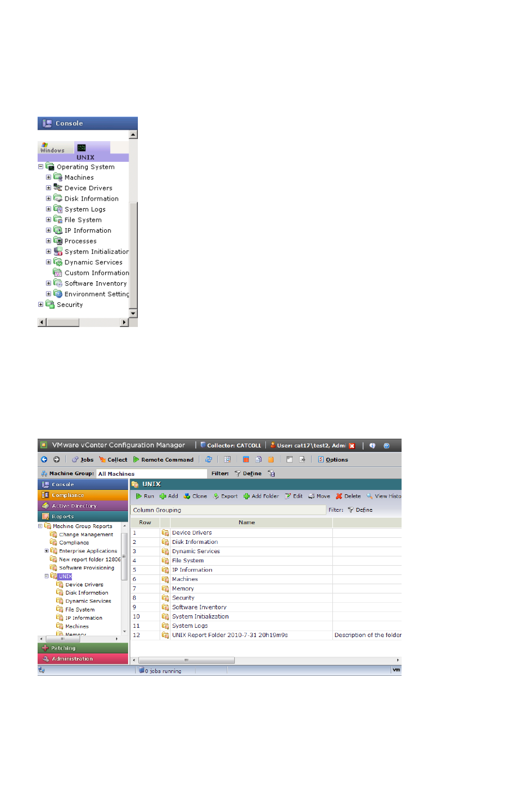Select New report folder 12806
Screen dimensions: 510x812
point(90,560)
